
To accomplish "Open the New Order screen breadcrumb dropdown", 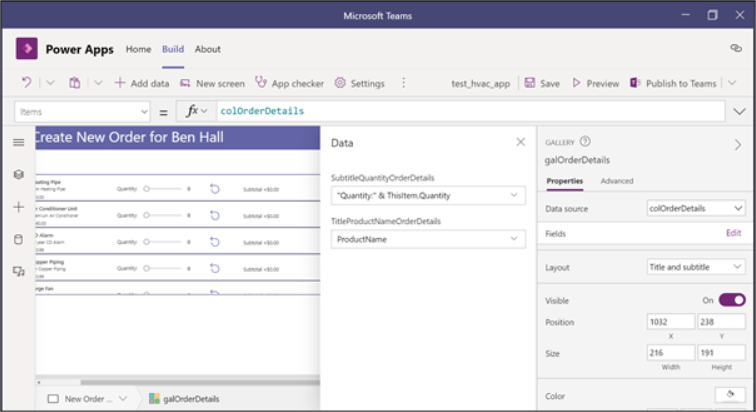I will 123,399.
